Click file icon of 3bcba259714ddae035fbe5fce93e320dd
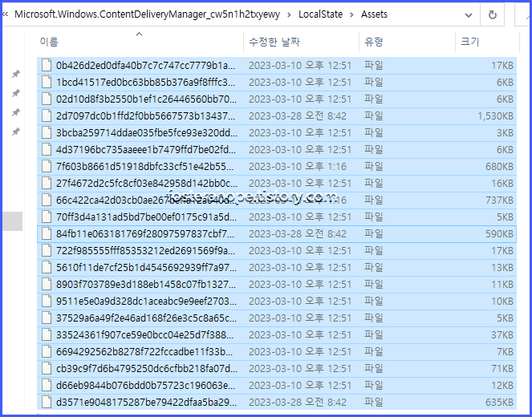532x417 pixels. point(47,132)
